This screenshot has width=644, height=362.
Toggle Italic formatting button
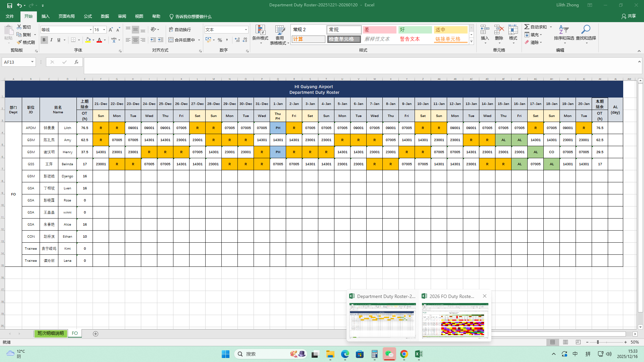click(51, 40)
